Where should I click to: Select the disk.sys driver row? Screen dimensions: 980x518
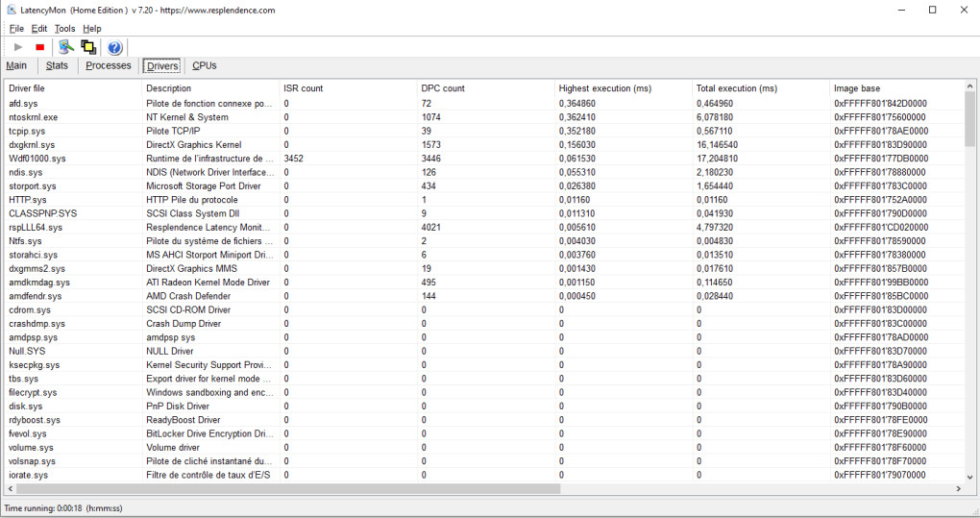(x=484, y=407)
